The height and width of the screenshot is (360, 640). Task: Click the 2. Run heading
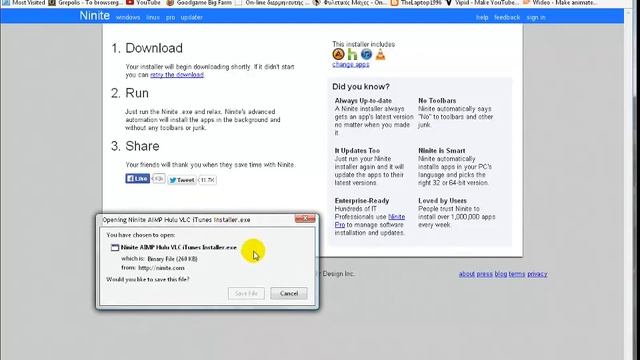(x=130, y=93)
